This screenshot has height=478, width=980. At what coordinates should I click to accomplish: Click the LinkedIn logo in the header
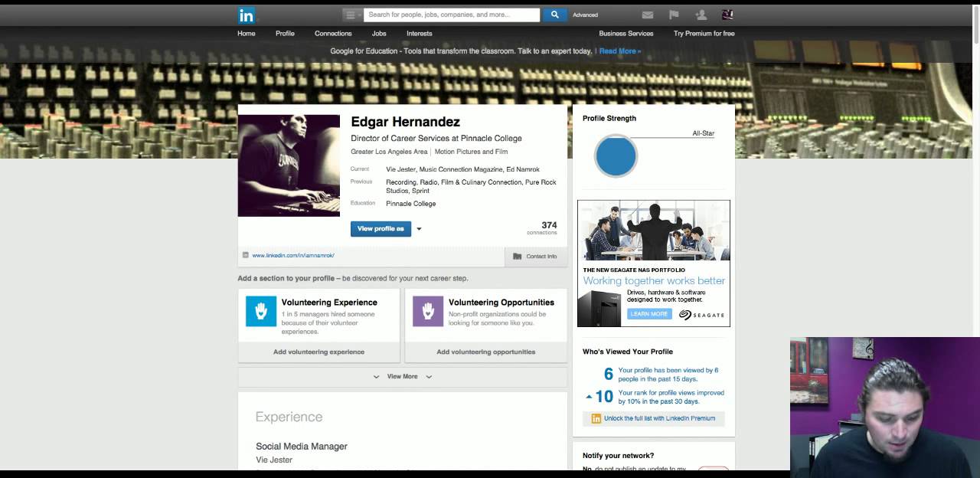pyautogui.click(x=247, y=15)
